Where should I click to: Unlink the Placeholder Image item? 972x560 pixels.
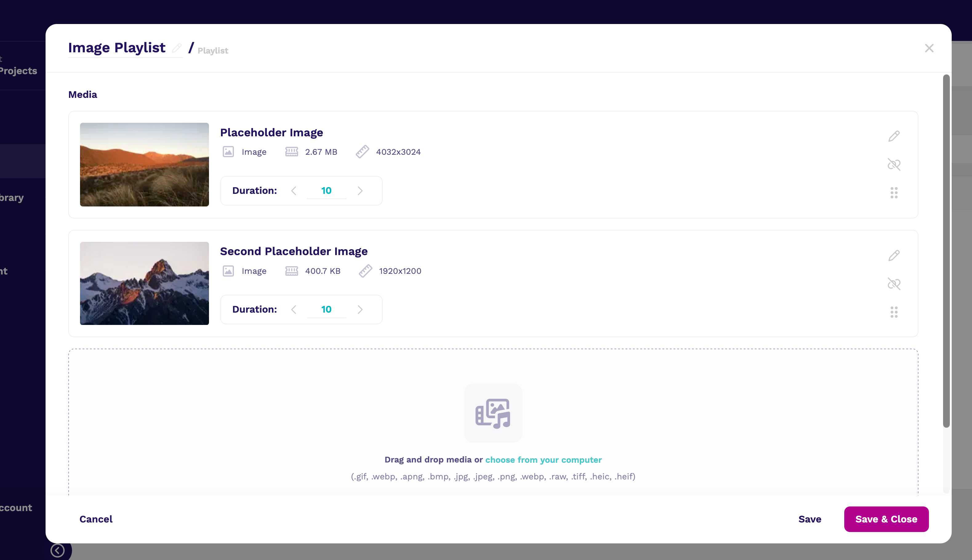coord(894,165)
